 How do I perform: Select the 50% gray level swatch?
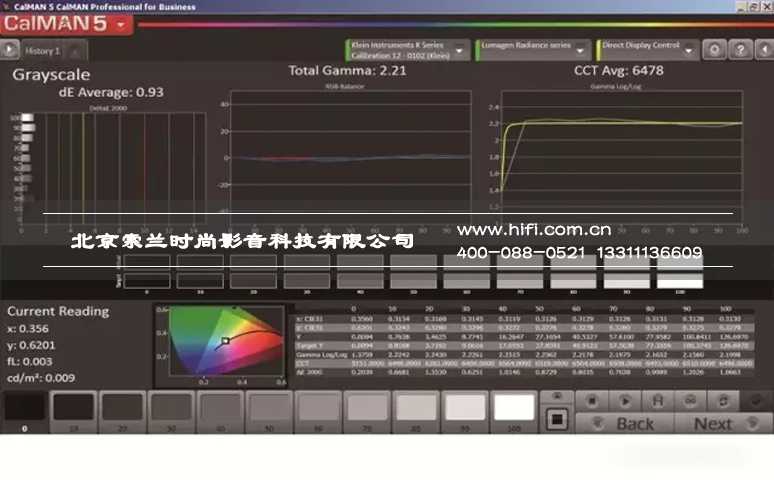tap(269, 408)
